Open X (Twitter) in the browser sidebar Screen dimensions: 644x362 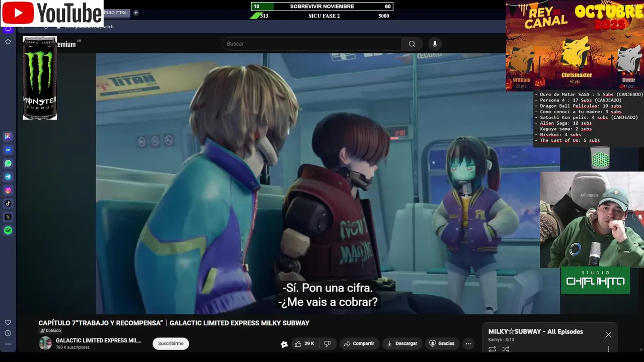8,217
